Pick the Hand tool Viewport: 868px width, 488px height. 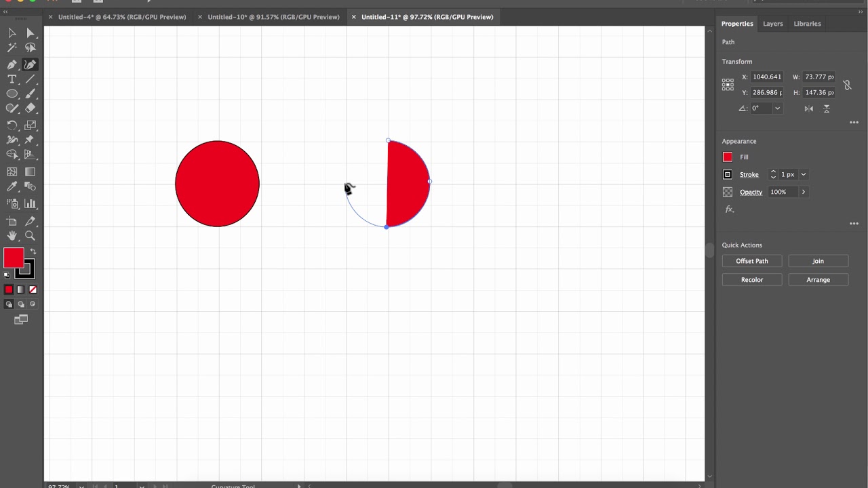[12, 236]
